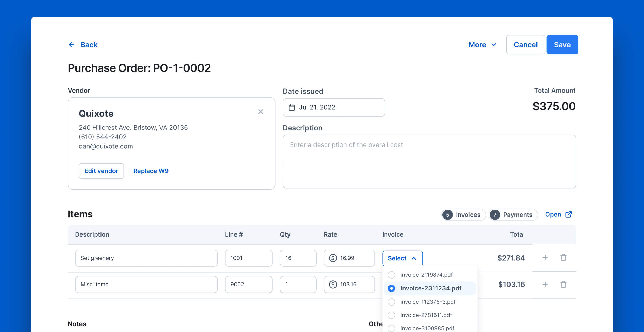The width and height of the screenshot is (644, 332).
Task: Click the dollar icon in the 16.99 rate field
Action: (x=333, y=258)
